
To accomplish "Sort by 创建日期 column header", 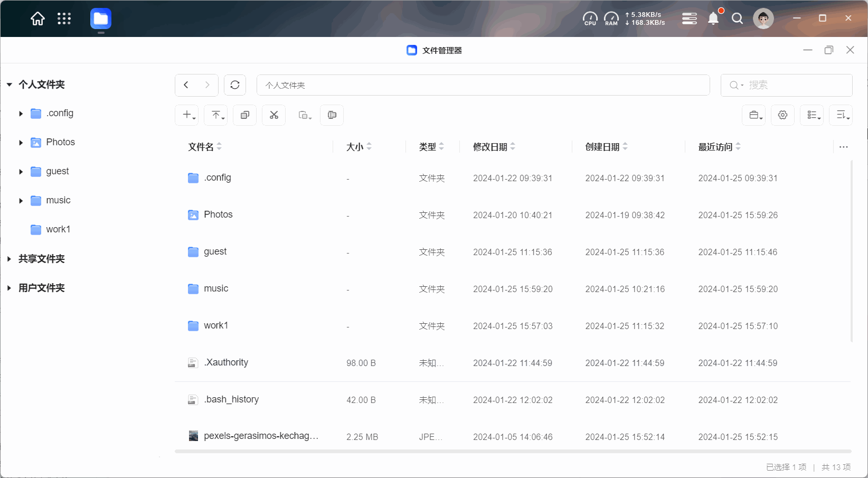I will click(607, 147).
